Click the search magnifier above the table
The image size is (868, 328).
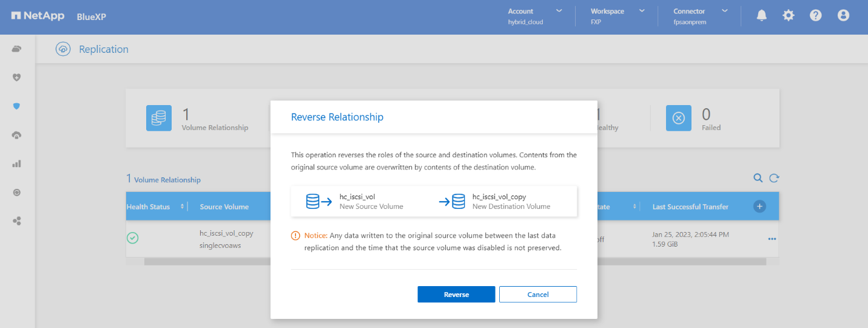coord(758,178)
